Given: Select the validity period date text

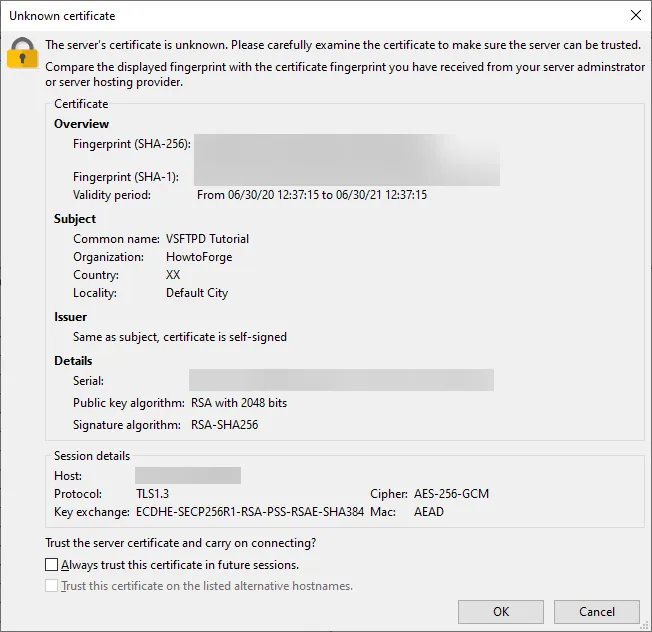Looking at the screenshot, I should coord(312,195).
